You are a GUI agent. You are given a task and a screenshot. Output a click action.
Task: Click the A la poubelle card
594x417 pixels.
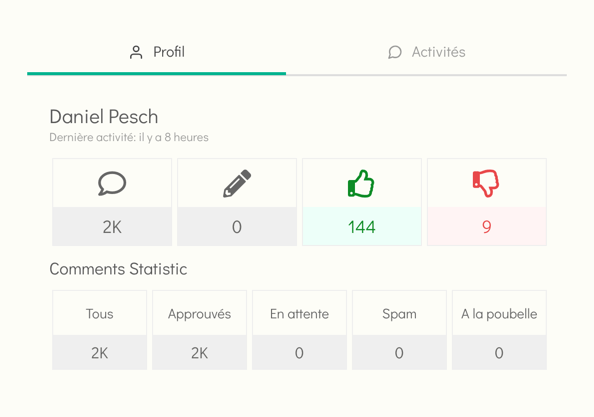pyautogui.click(x=499, y=330)
